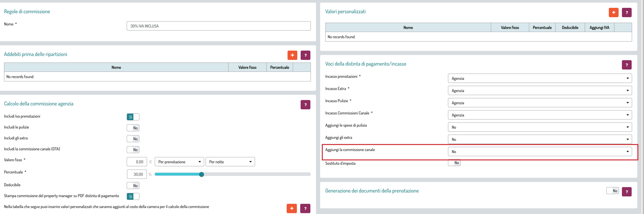The width and height of the screenshot is (644, 214).
Task: Open help for Addebiti prima delle ripartizioni
Action: point(305,55)
